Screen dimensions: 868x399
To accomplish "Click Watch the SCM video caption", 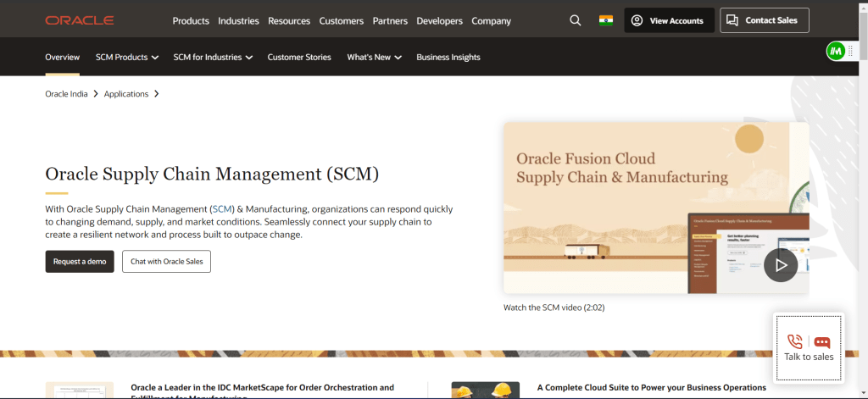I will coord(554,308).
